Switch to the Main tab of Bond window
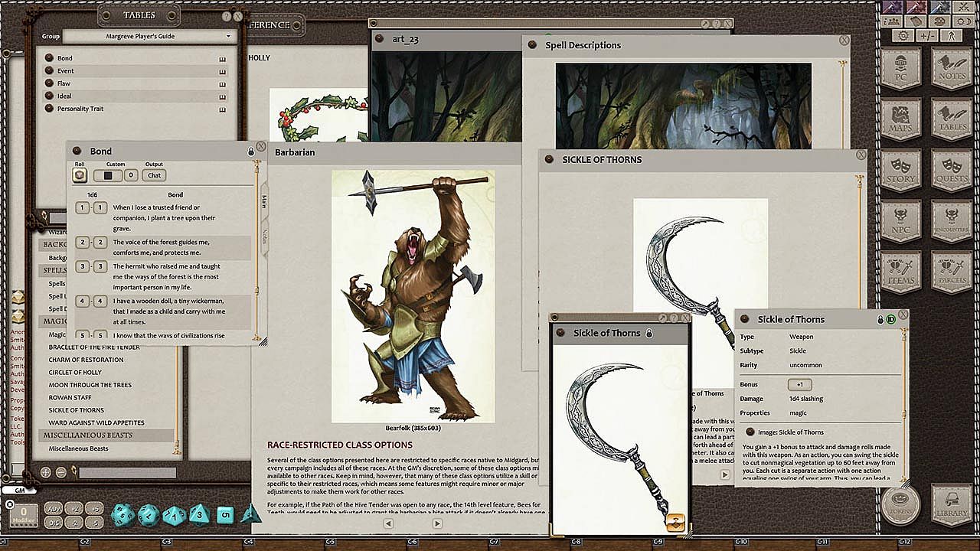 pyautogui.click(x=264, y=201)
